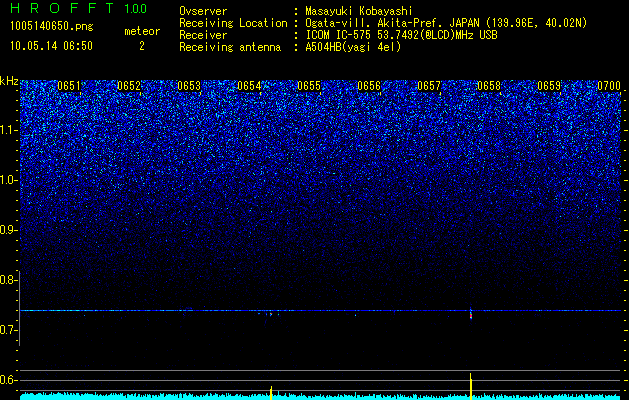629x400 pixels.
Task: Click the 0656 time marker
Action: click(x=369, y=86)
